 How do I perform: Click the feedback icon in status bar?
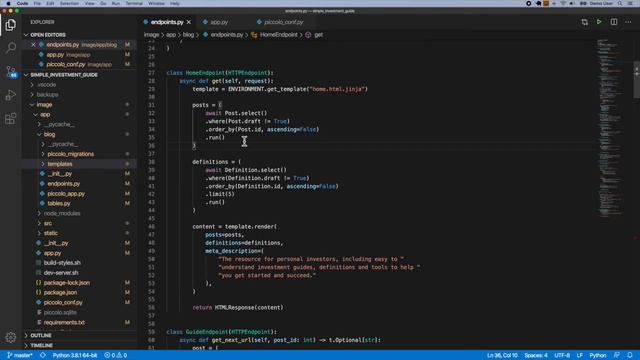click(616, 355)
